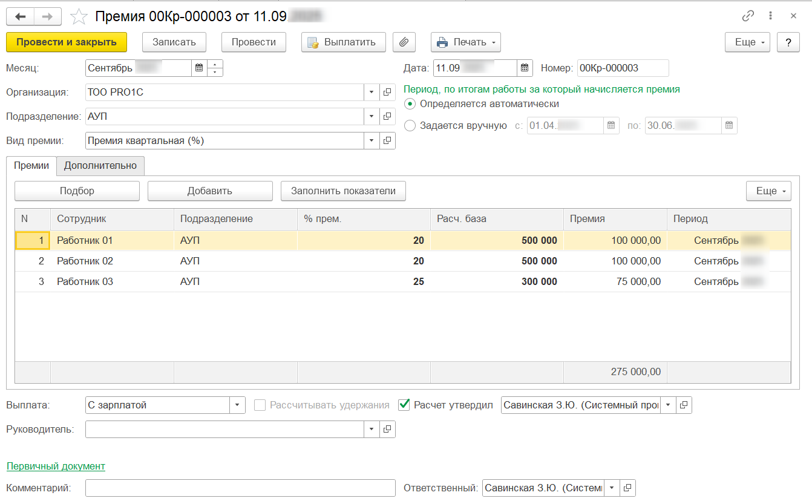
Task: Open the Печать dropdown button
Action: tap(465, 42)
